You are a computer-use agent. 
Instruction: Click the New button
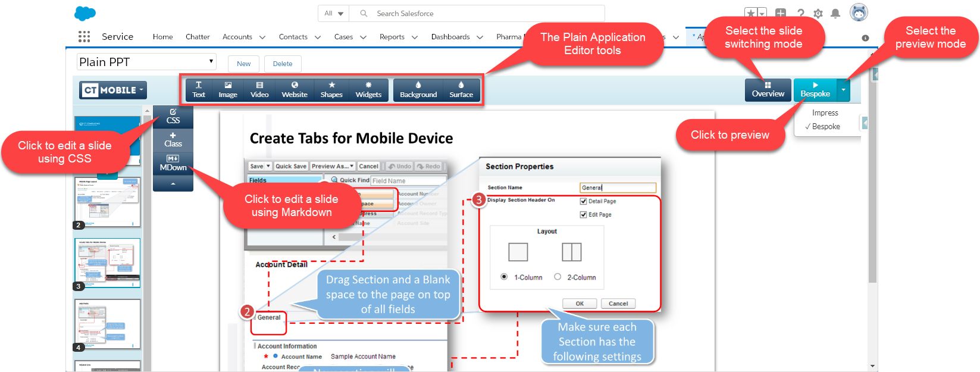[244, 64]
